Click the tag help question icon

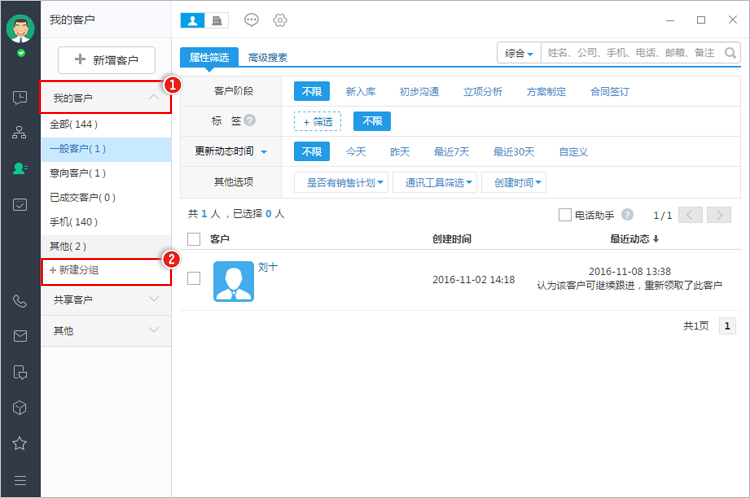250,120
